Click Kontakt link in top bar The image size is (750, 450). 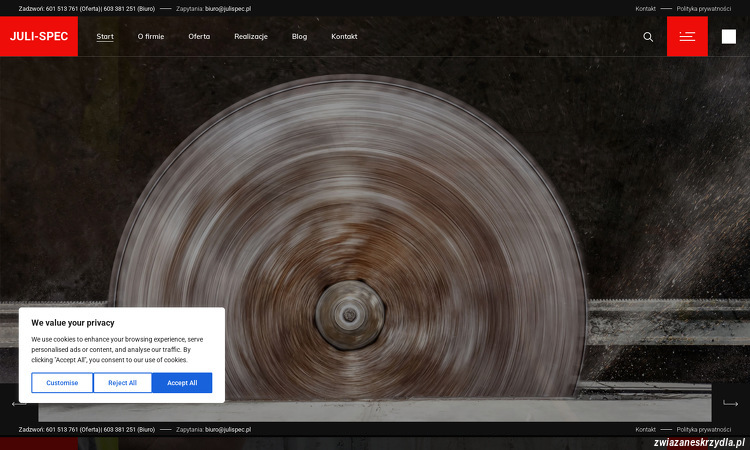(x=645, y=9)
